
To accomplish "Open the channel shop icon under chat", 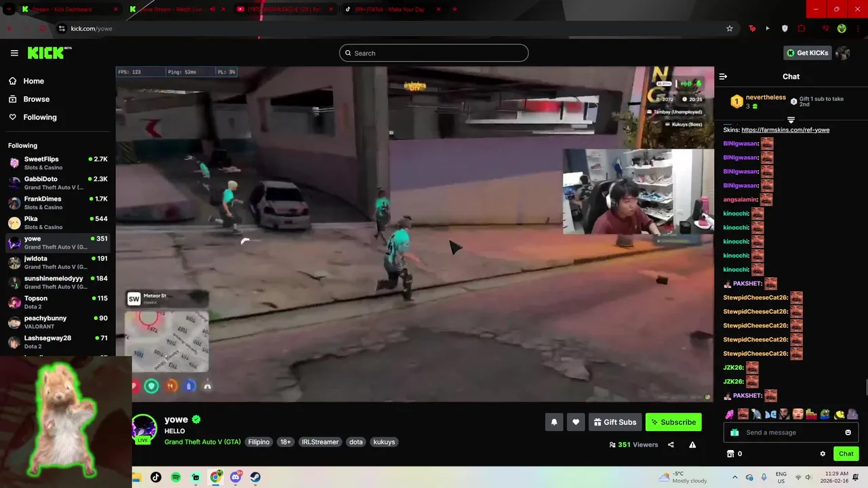I will click(730, 453).
